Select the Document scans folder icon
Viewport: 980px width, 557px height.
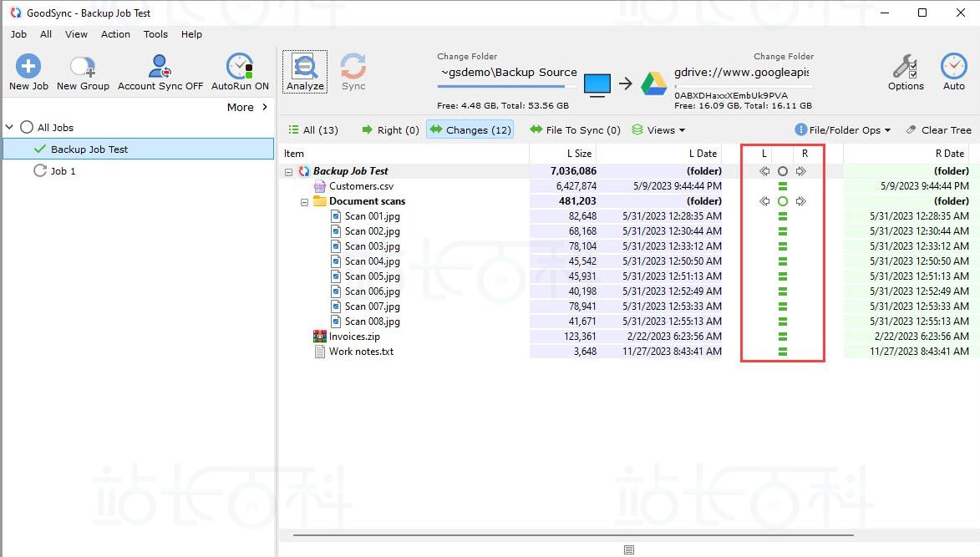(x=319, y=201)
